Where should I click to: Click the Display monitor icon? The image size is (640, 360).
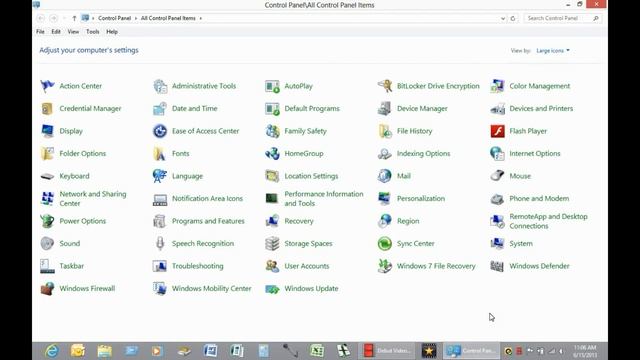coord(47,131)
